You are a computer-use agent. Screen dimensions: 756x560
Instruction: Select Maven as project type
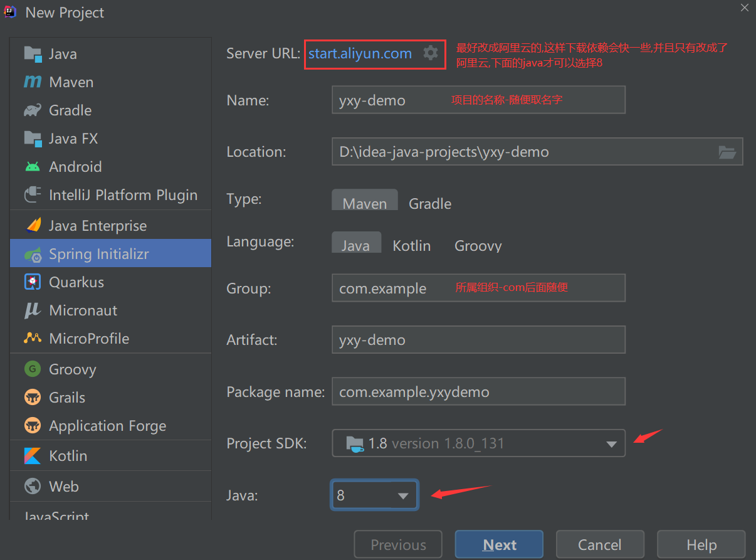(x=365, y=200)
